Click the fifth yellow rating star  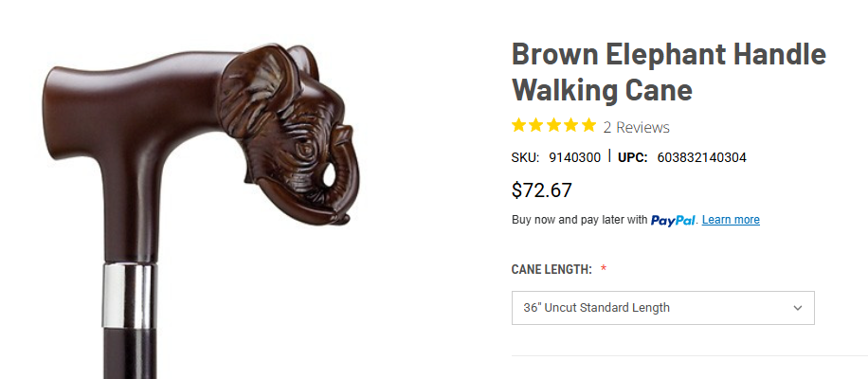pyautogui.click(x=588, y=125)
